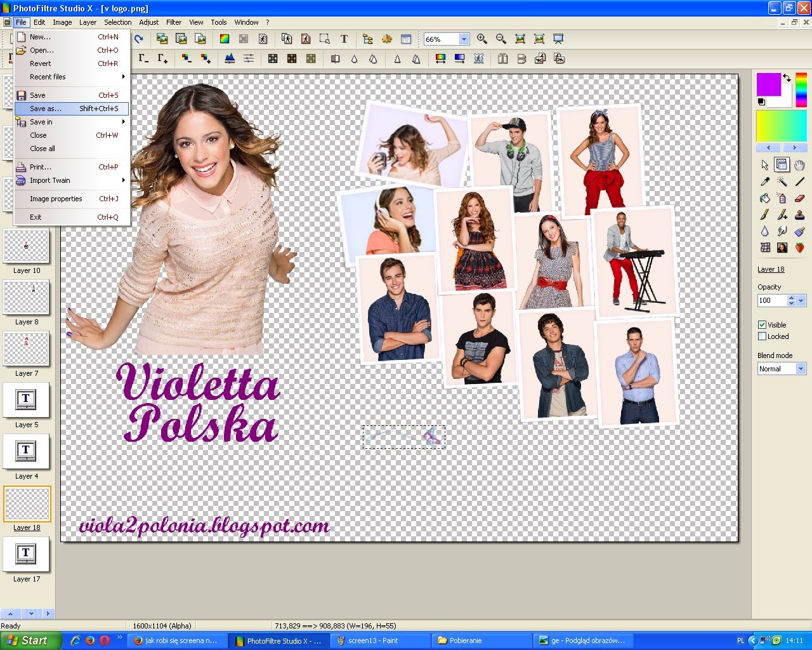
Task: Pick a color from the rainbow hue strip
Action: (x=801, y=90)
